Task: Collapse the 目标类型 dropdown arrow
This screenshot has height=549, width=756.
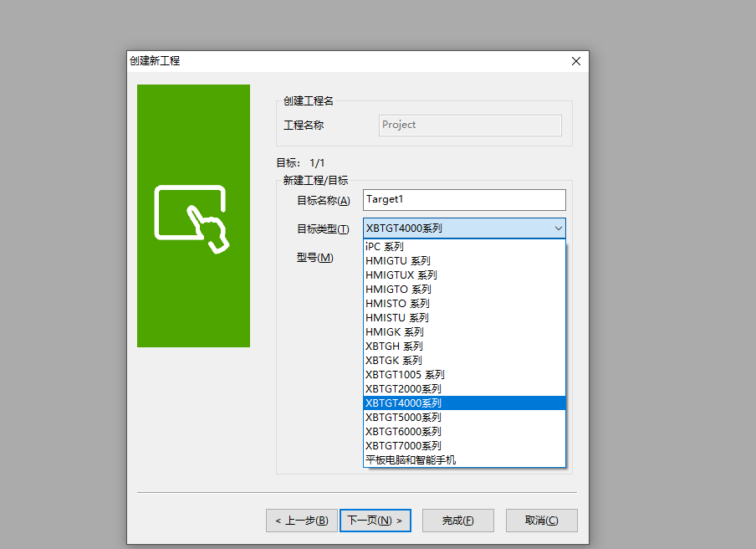Action: click(558, 228)
